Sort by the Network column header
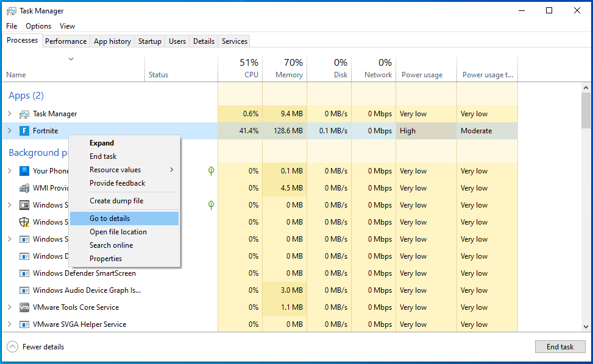Screen dimensions: 593x364 click(x=374, y=69)
